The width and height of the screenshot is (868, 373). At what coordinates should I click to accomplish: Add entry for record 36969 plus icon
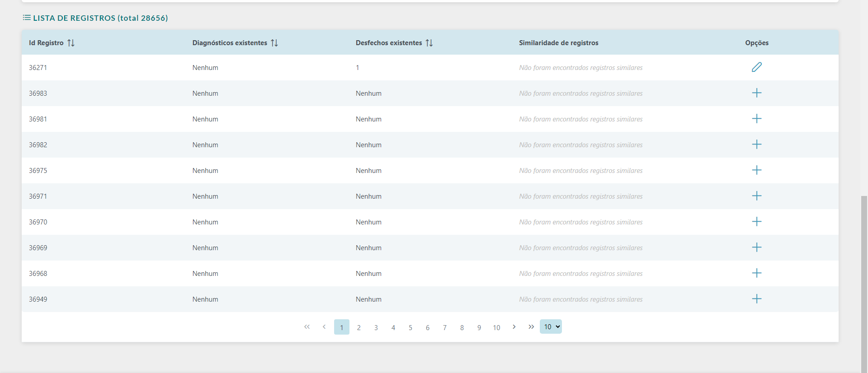pyautogui.click(x=757, y=247)
